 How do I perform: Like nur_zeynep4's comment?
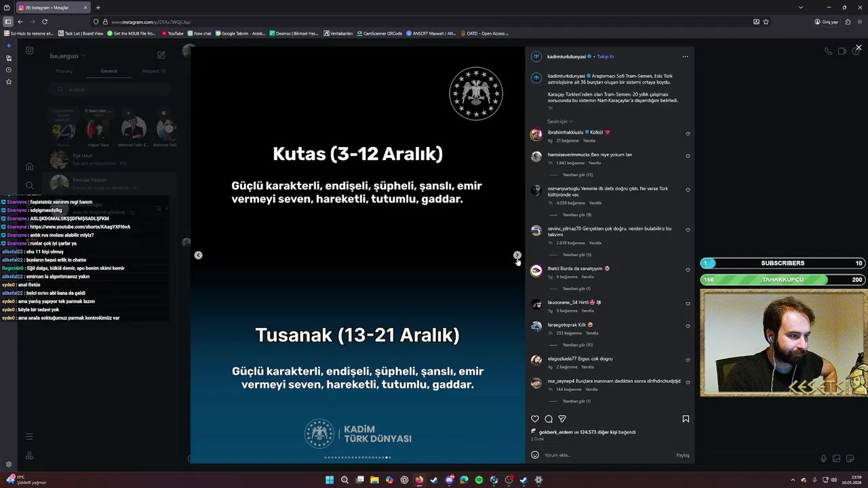(x=688, y=383)
